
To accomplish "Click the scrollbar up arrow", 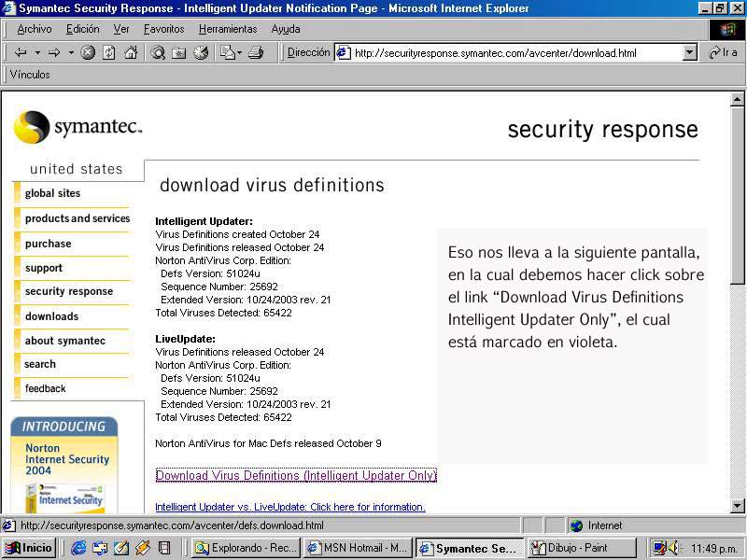I will [x=737, y=99].
